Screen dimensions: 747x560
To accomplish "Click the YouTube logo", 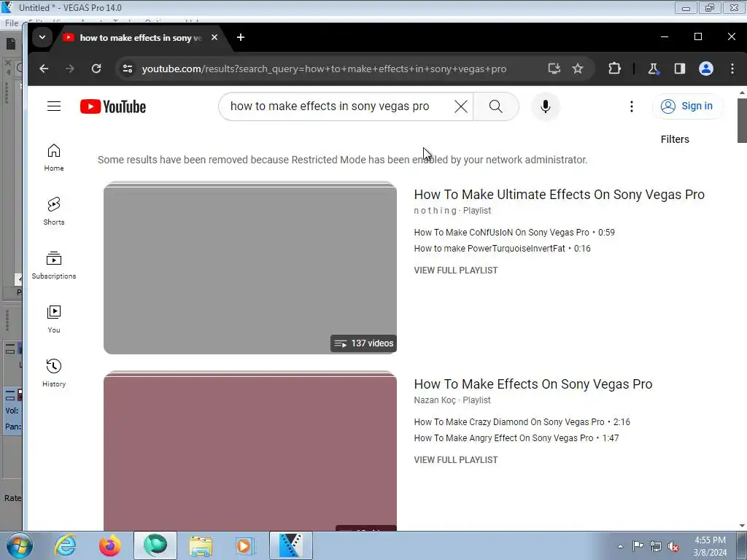I will pyautogui.click(x=113, y=106).
